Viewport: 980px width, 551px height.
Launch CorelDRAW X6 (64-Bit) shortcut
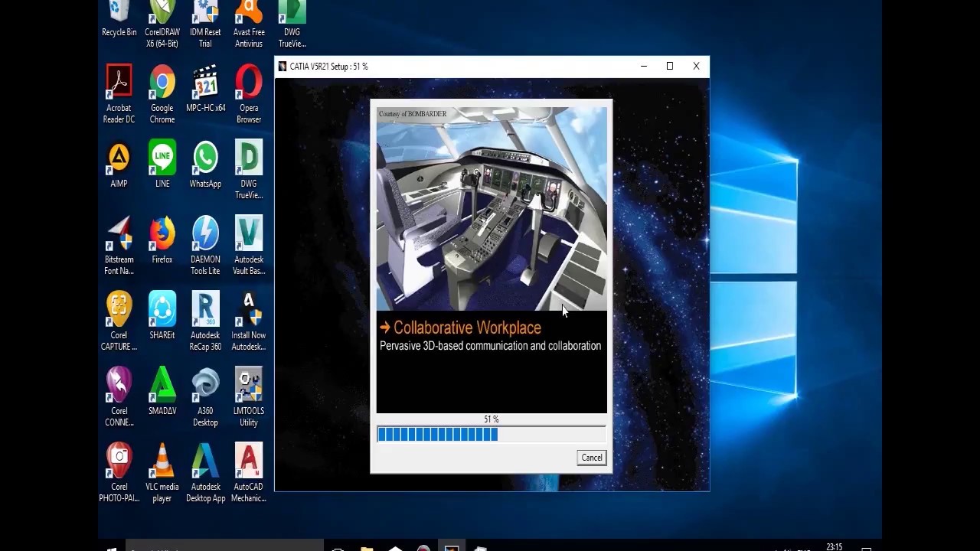[x=162, y=24]
